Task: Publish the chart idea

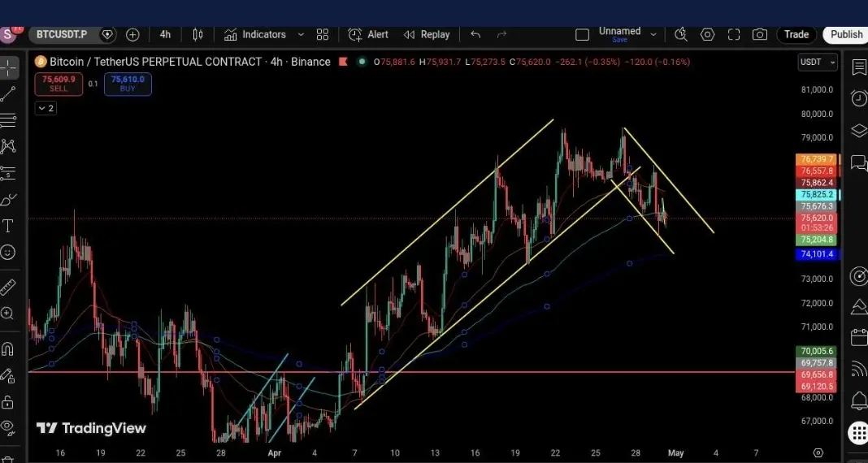Action: coord(846,34)
